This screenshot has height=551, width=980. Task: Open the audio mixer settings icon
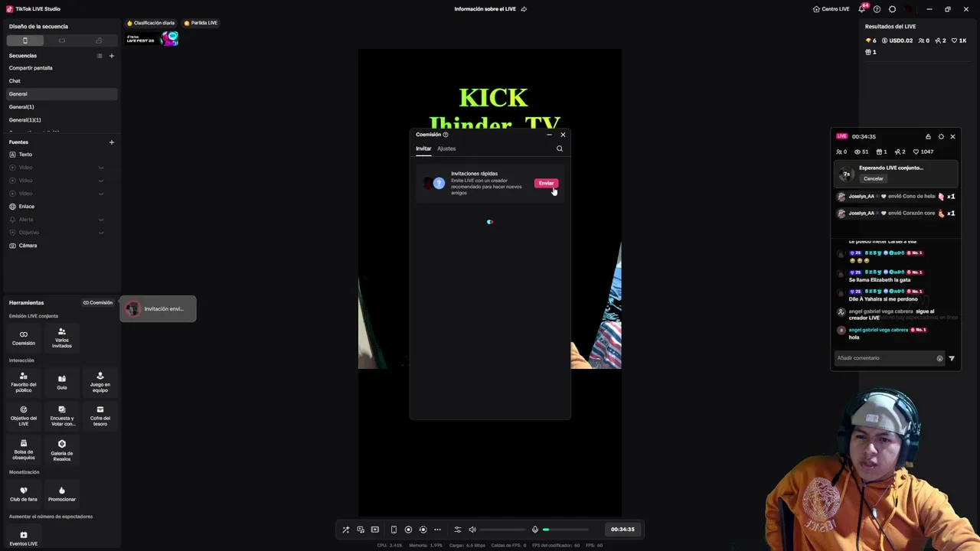[458, 530]
